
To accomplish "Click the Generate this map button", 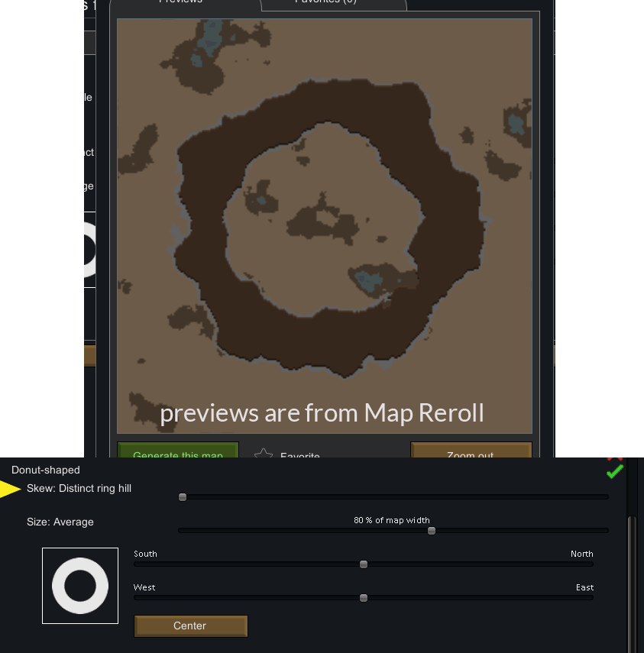I will (x=178, y=450).
